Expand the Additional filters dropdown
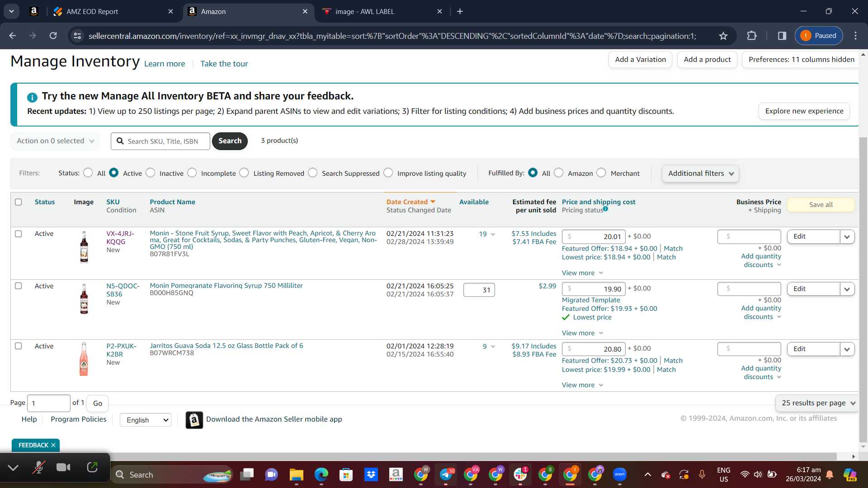 tap(700, 174)
